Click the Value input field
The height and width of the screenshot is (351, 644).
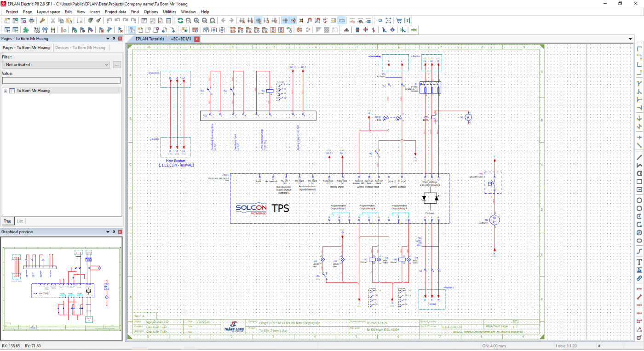pyautogui.click(x=61, y=81)
